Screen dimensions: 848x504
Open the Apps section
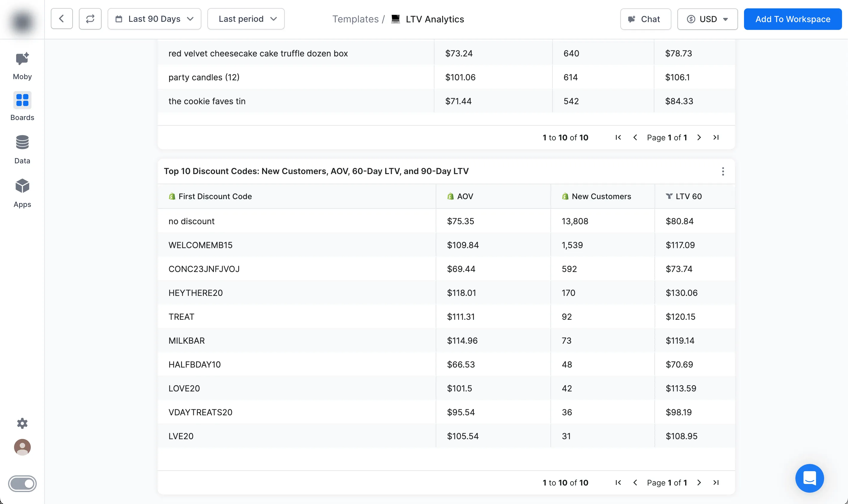(x=22, y=193)
